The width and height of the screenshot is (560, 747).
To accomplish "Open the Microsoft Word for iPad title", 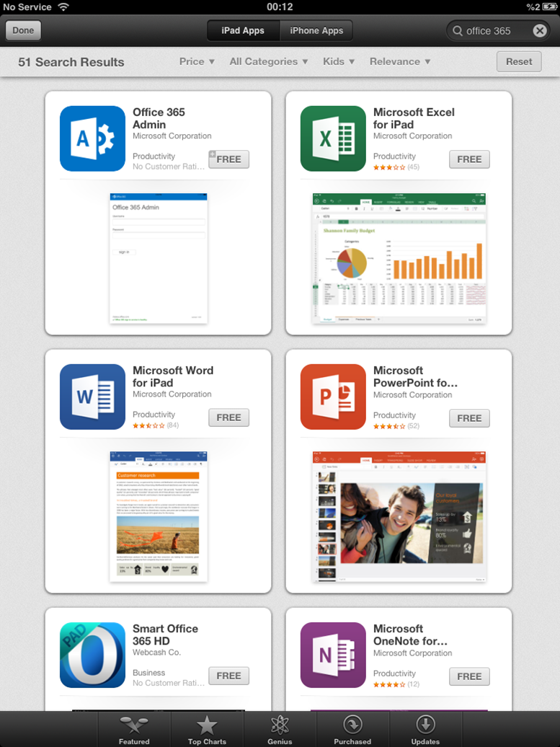I will click(x=173, y=376).
